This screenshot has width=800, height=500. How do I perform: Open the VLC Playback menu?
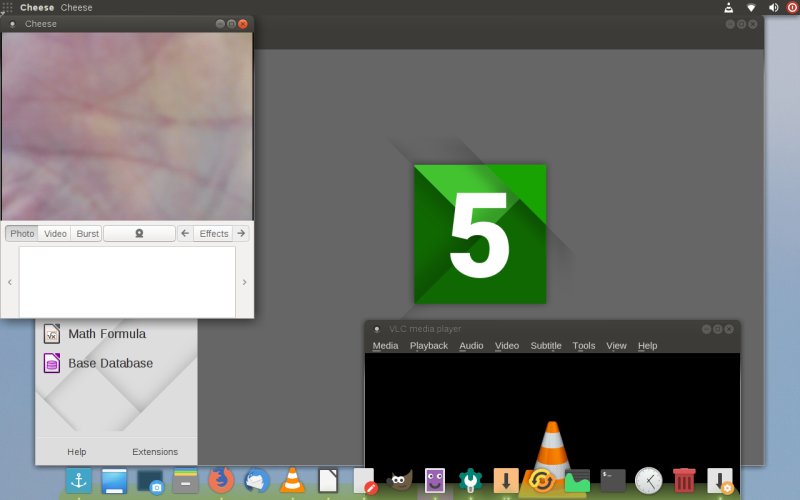pyautogui.click(x=428, y=346)
